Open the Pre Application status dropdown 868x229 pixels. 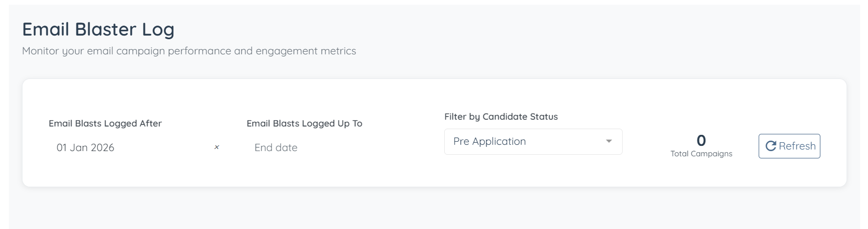pyautogui.click(x=533, y=142)
